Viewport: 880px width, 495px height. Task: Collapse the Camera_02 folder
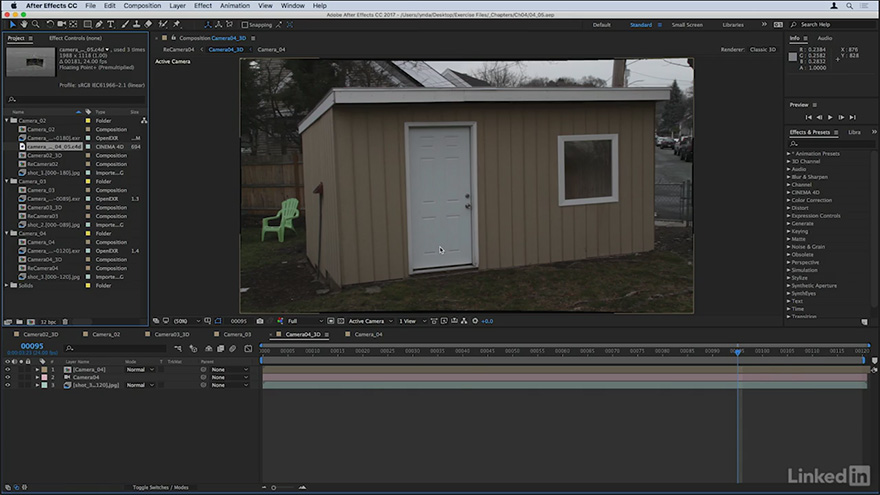pos(7,120)
